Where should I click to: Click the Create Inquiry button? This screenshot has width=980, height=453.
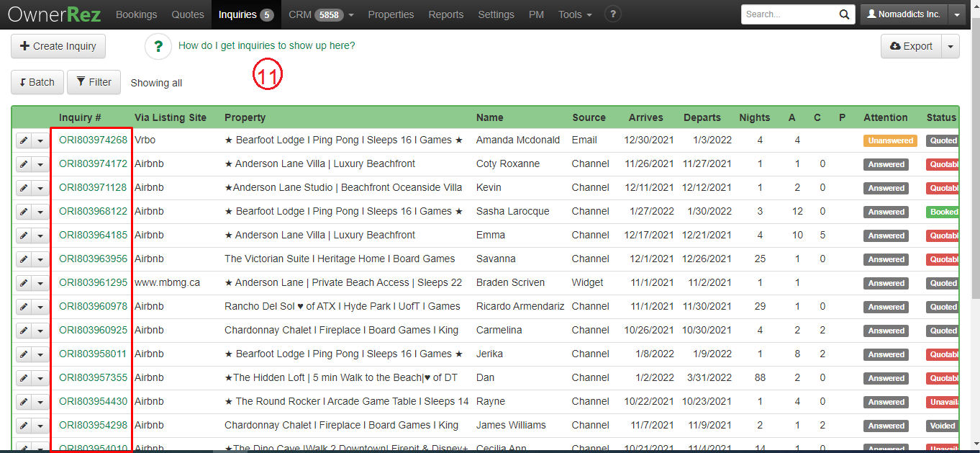(58, 46)
